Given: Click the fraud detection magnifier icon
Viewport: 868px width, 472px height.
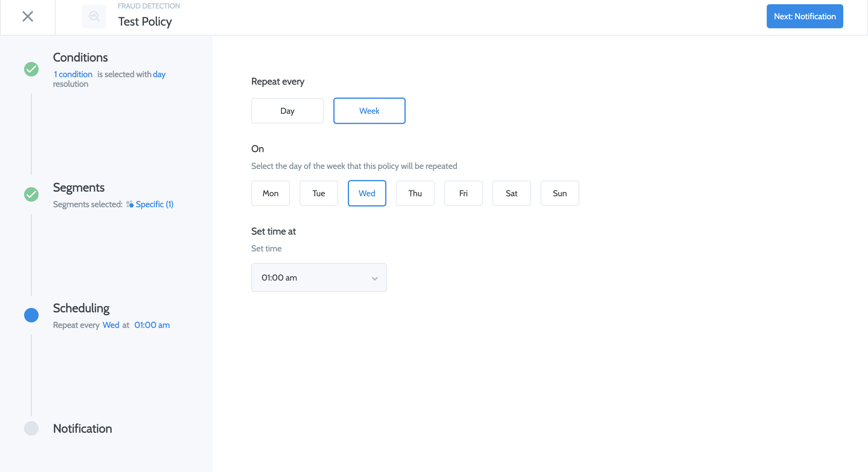Looking at the screenshot, I should click(x=94, y=16).
